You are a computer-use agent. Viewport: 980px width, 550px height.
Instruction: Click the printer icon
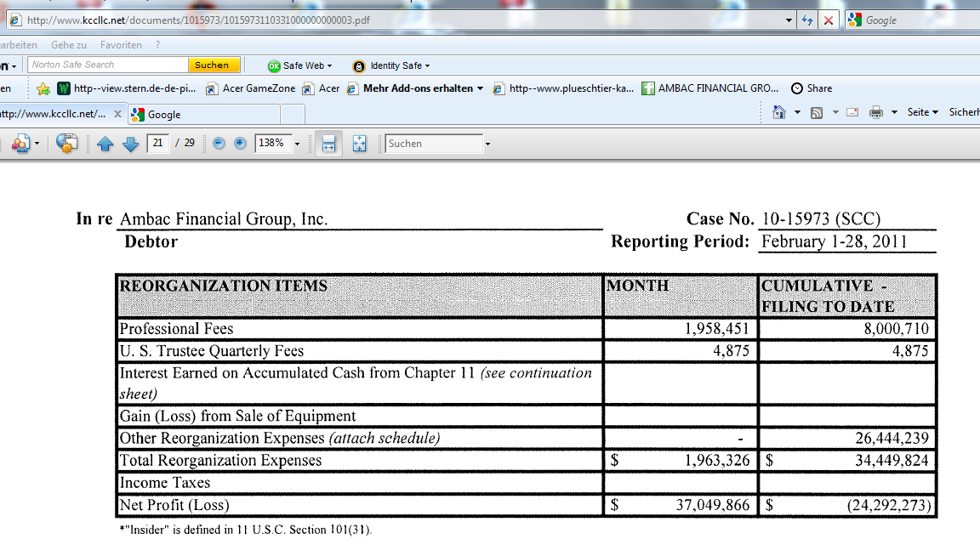click(x=876, y=112)
